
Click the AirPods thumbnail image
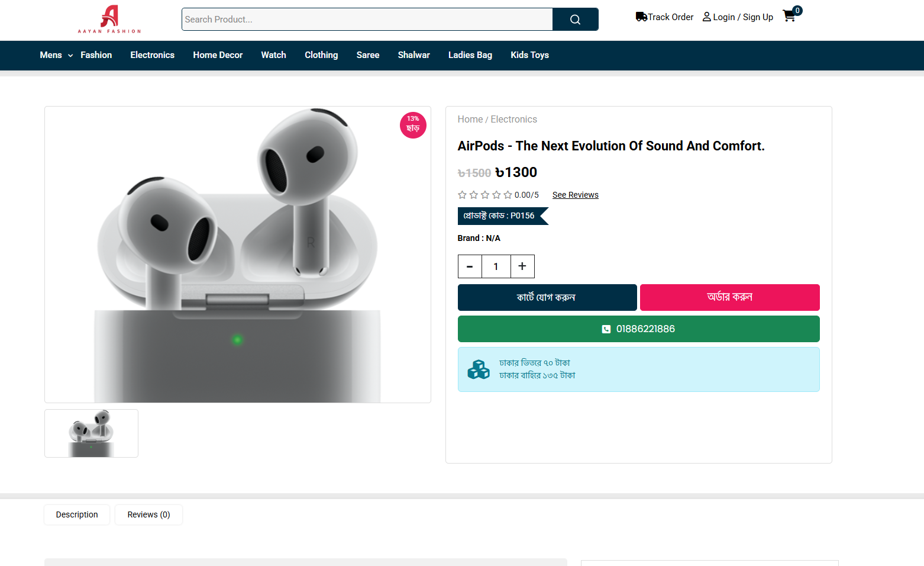pos(91,433)
